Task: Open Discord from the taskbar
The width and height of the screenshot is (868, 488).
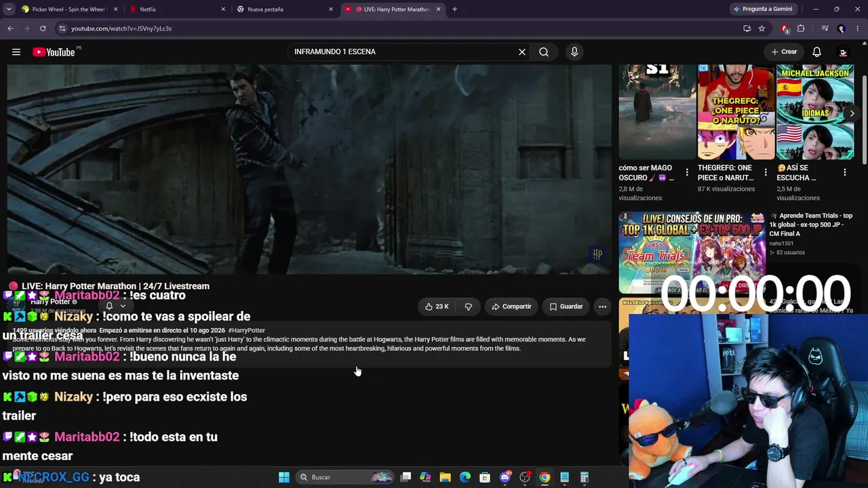Action: pyautogui.click(x=505, y=477)
